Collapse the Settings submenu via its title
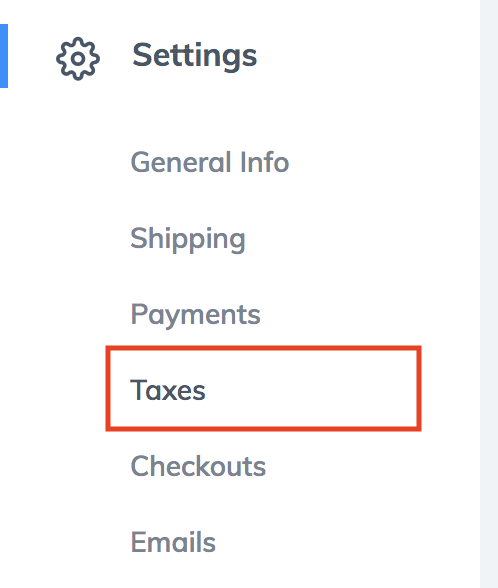This screenshot has width=498, height=588. (x=194, y=56)
